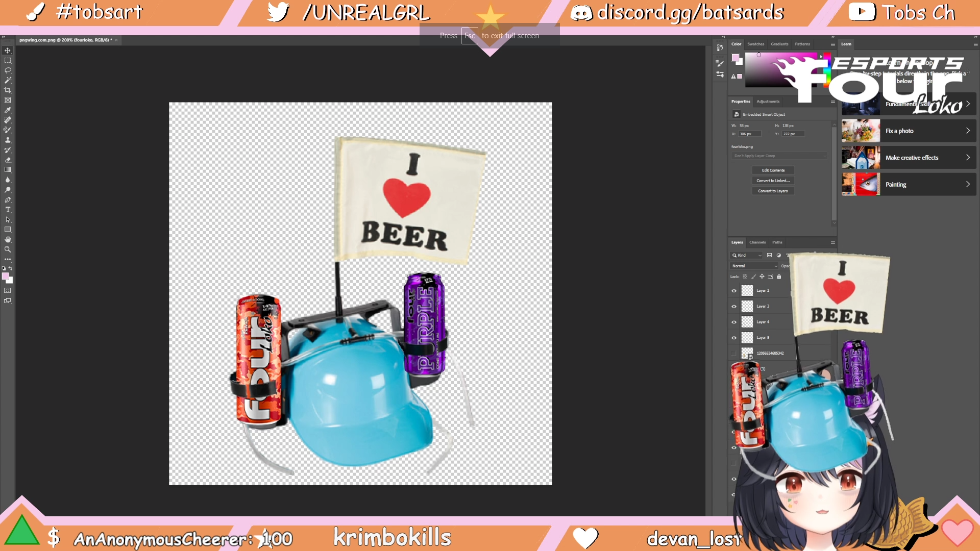The height and width of the screenshot is (551, 980).
Task: Toggle lock position icon
Action: click(762, 277)
